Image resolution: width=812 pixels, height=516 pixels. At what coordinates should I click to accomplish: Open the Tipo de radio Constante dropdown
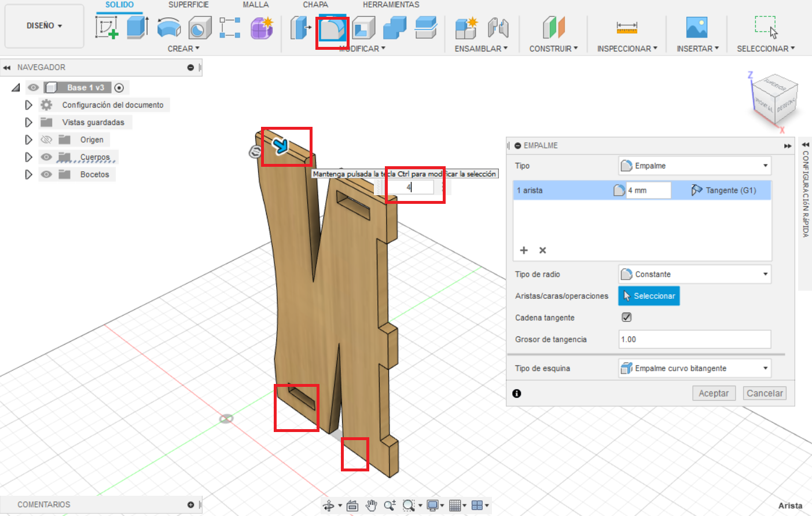click(695, 274)
